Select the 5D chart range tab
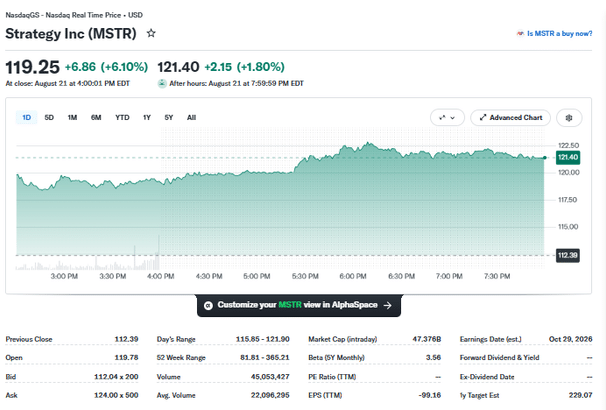This screenshot has height=410, width=606. (x=49, y=117)
